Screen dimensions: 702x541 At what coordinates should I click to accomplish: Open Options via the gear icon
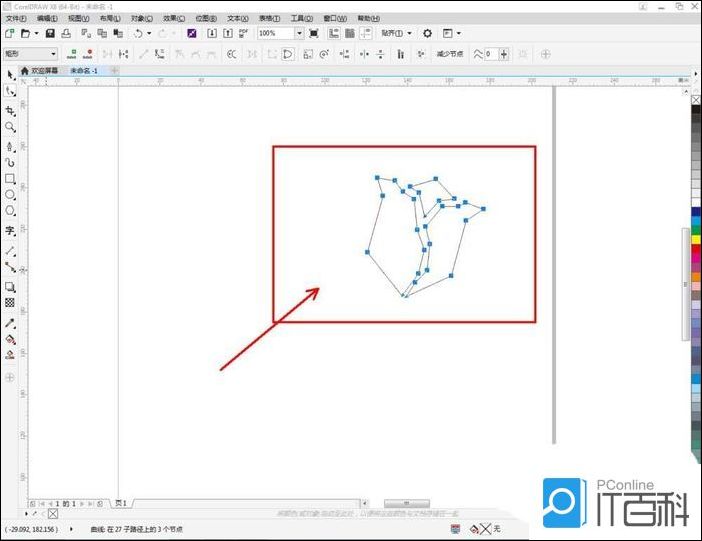tap(427, 33)
